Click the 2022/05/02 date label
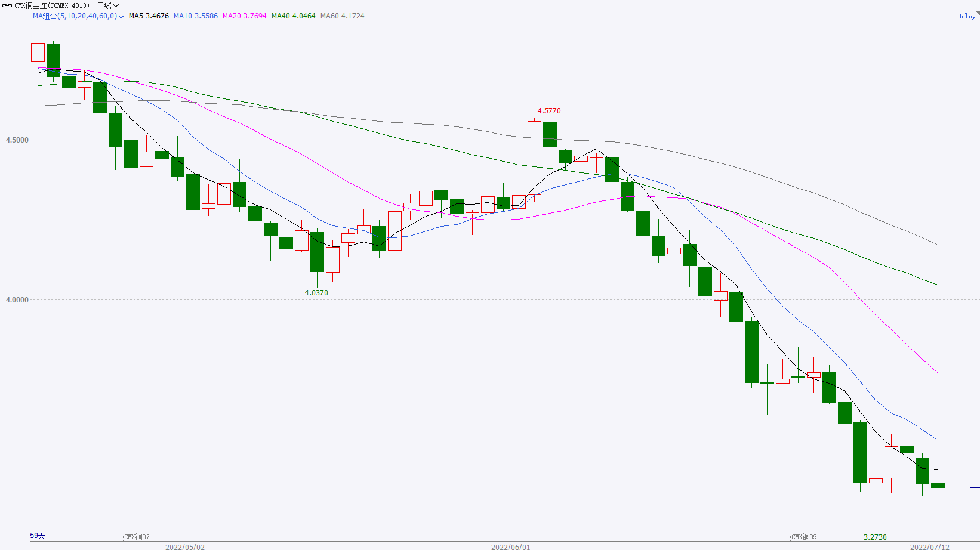 pyautogui.click(x=185, y=547)
